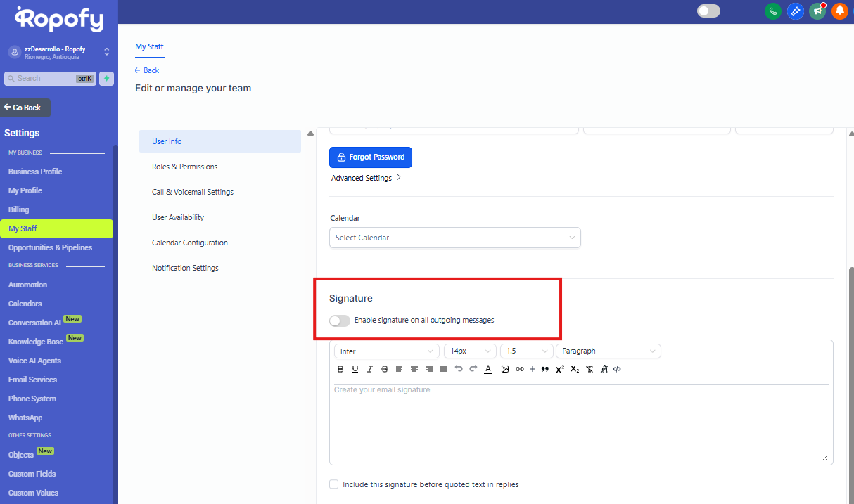Click the insert link icon

[520, 369]
